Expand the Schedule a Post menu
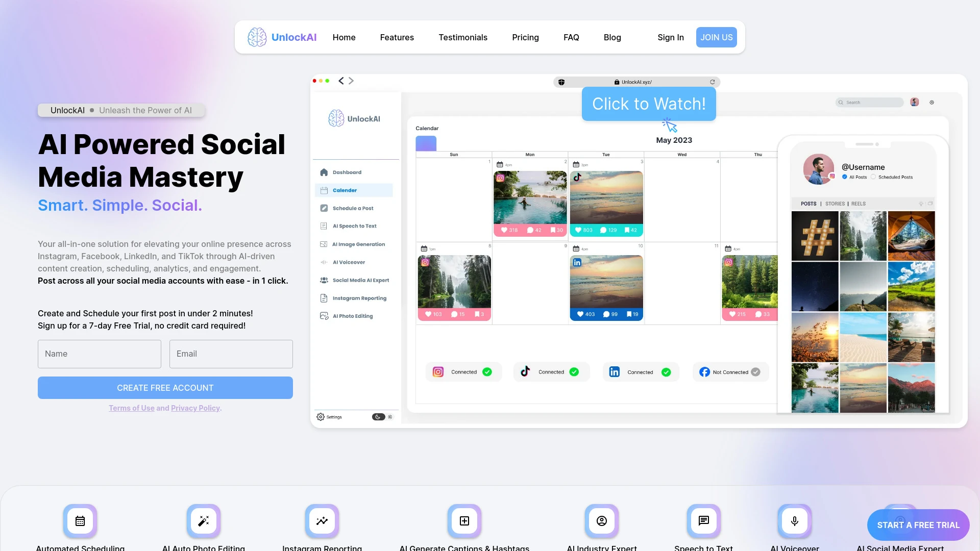The width and height of the screenshot is (980, 551). [x=353, y=208]
